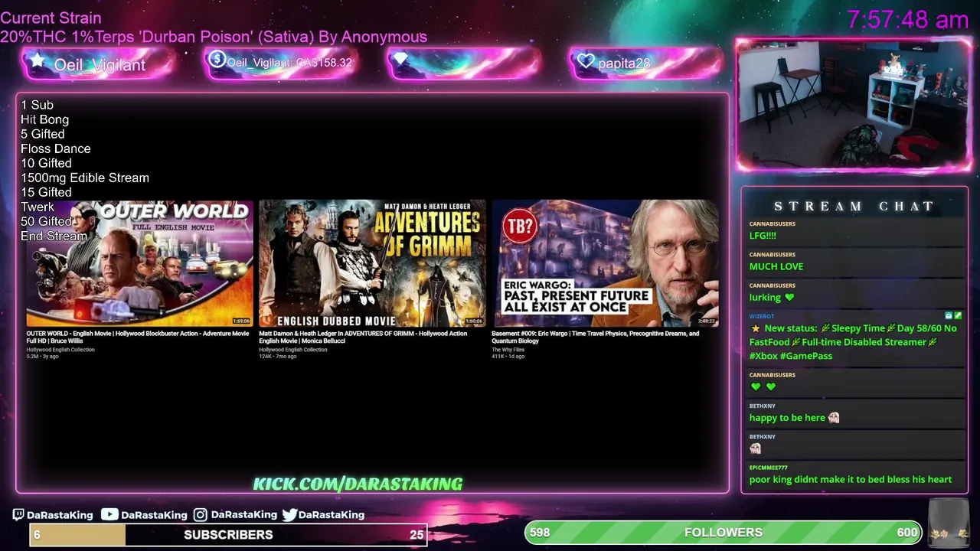
Task: Click the 7:57:48 am clock
Action: pyautogui.click(x=908, y=20)
